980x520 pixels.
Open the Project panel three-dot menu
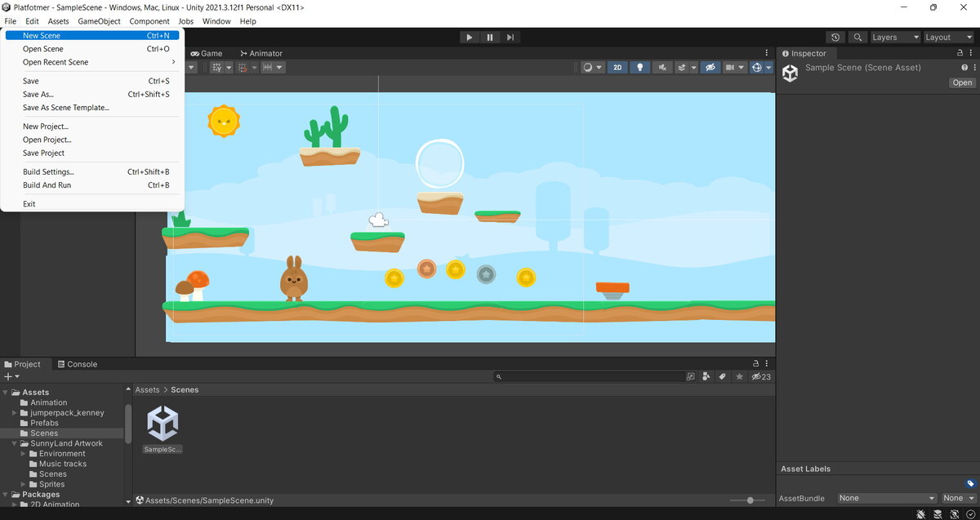click(766, 364)
